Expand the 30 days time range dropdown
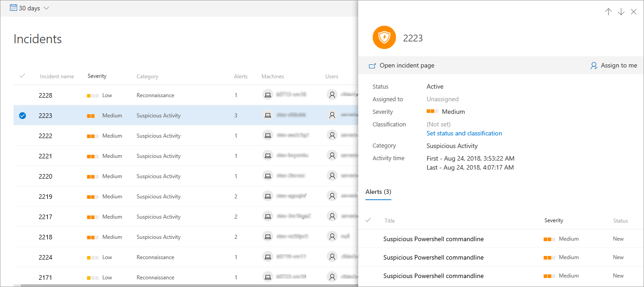The height and width of the screenshot is (287, 644). pos(47,8)
